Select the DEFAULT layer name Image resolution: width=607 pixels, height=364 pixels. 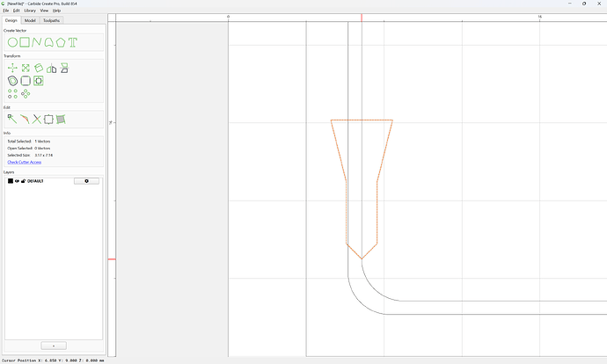[x=35, y=181]
